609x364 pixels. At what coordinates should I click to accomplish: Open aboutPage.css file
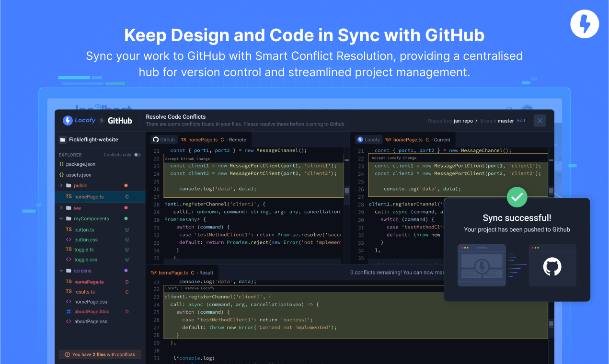pos(91,322)
